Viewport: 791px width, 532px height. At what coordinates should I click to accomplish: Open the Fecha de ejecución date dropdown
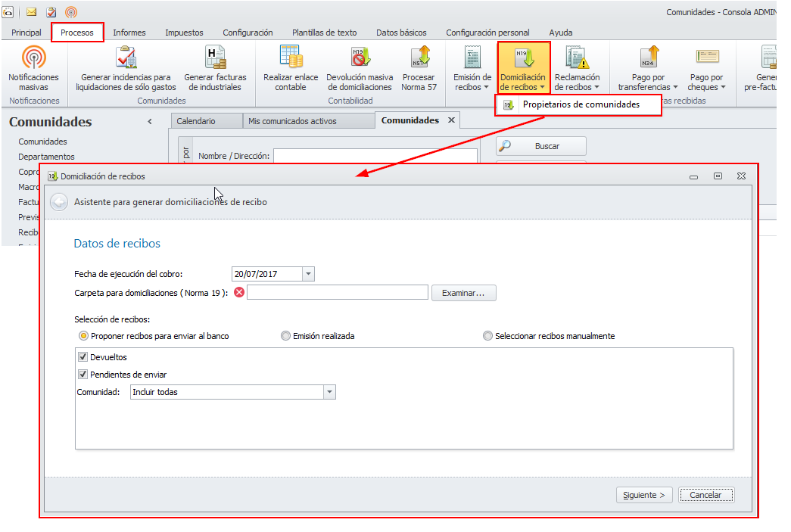[308, 274]
